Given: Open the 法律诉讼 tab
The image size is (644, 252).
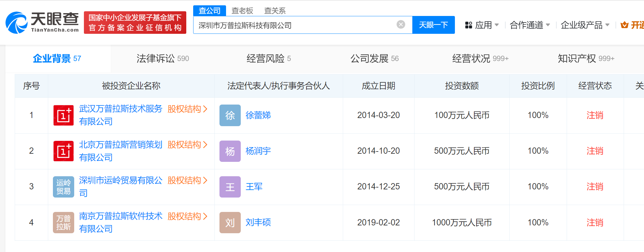Looking at the screenshot, I should 163,59.
